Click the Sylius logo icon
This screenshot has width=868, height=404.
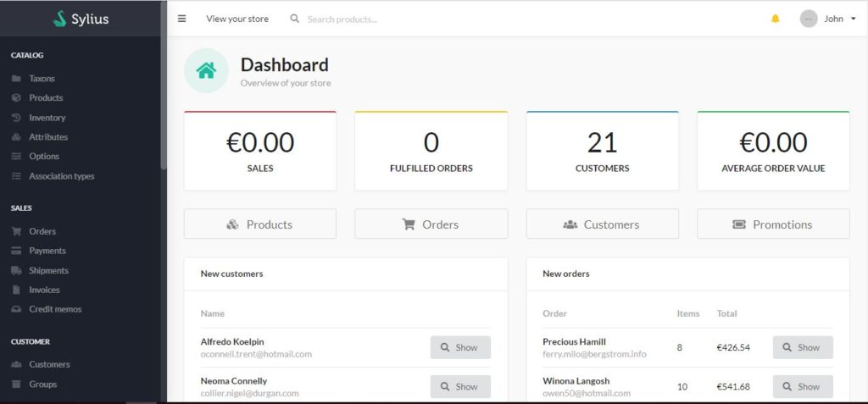[x=60, y=19]
